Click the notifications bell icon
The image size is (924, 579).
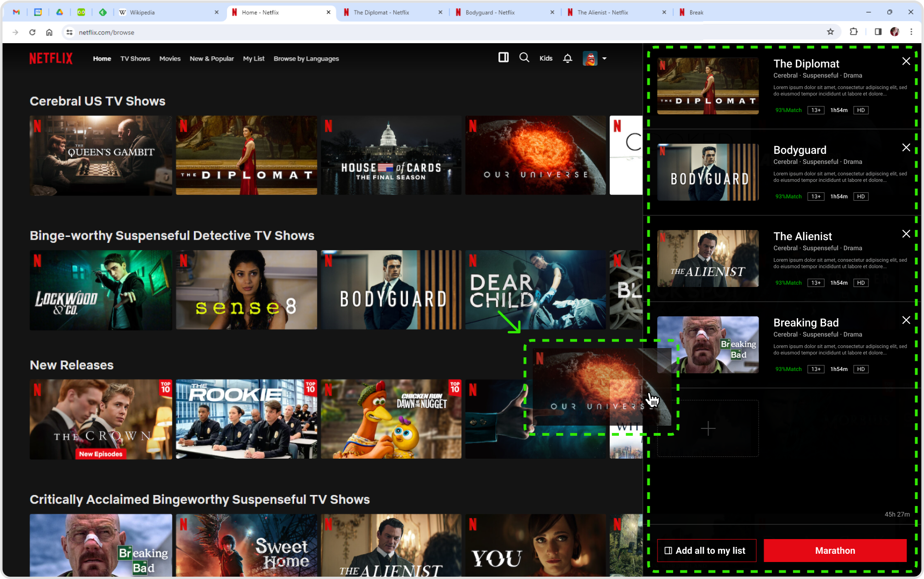click(567, 58)
